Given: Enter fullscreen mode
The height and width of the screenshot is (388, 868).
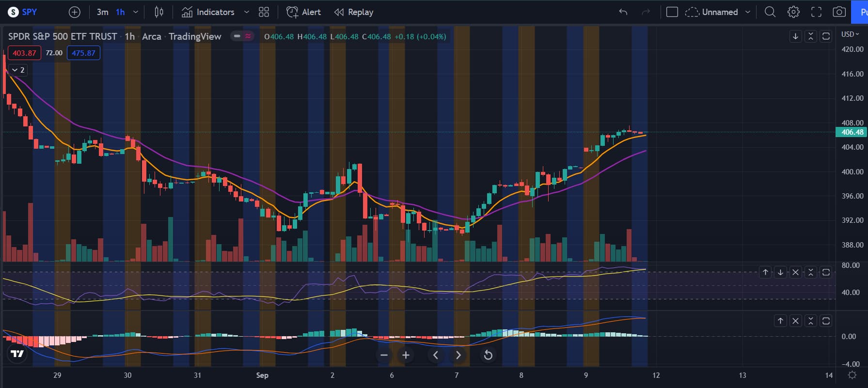Looking at the screenshot, I should tap(817, 12).
